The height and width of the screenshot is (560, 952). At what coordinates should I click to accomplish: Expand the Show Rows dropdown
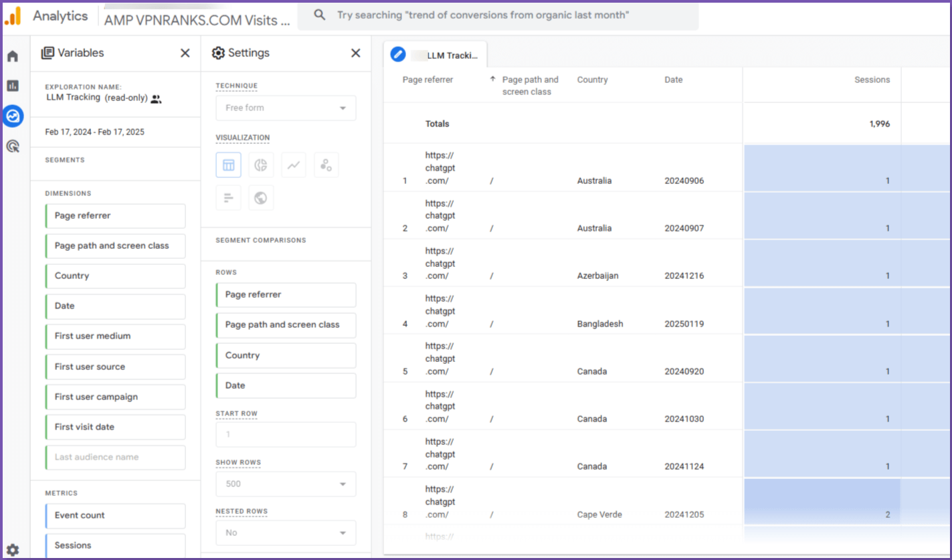point(286,484)
